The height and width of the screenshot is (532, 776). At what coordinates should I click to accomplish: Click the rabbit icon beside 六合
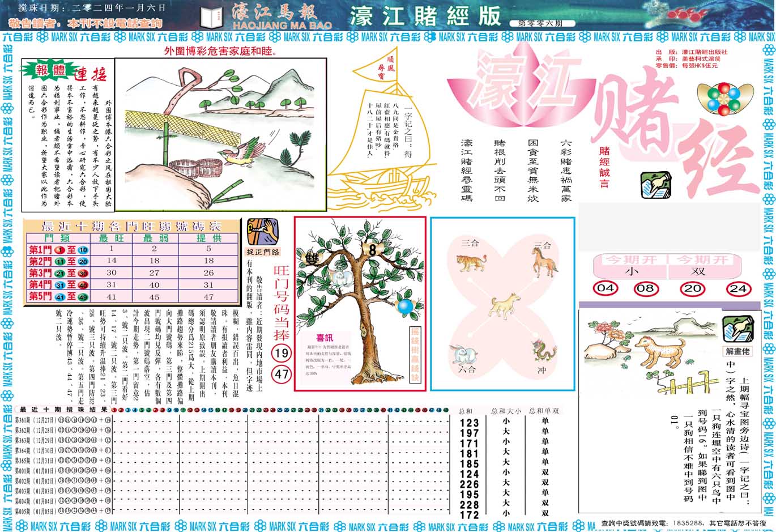[x=463, y=354]
